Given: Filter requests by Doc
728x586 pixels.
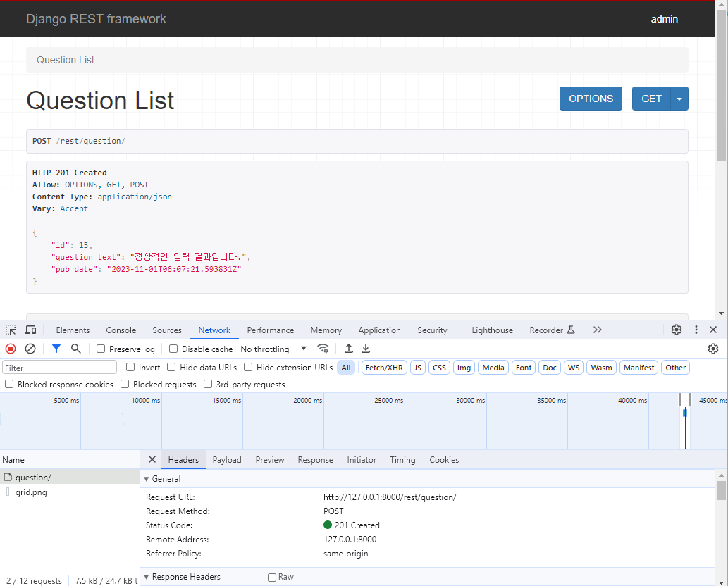Looking at the screenshot, I should pyautogui.click(x=550, y=368).
